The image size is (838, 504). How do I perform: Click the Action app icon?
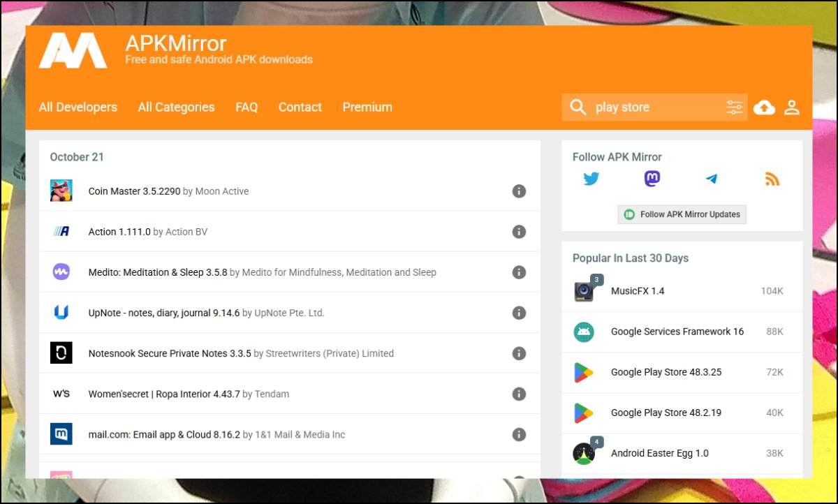61,231
